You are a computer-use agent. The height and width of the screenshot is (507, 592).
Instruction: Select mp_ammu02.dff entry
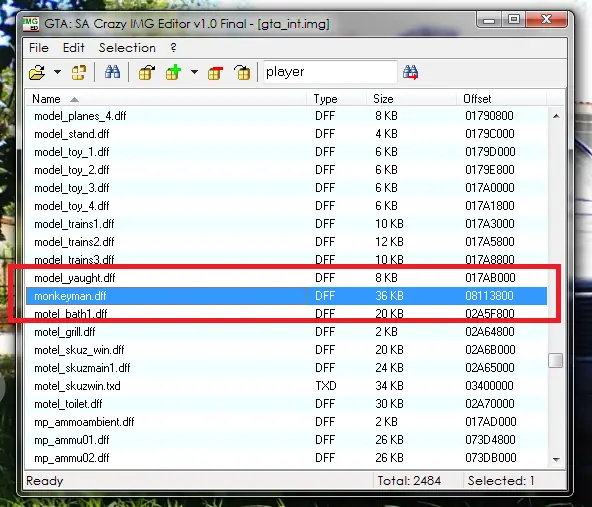point(286,458)
